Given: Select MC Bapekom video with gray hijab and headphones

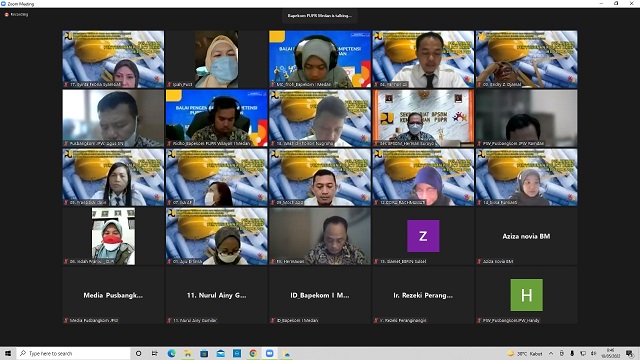Looking at the screenshot, I should pos(320,59).
